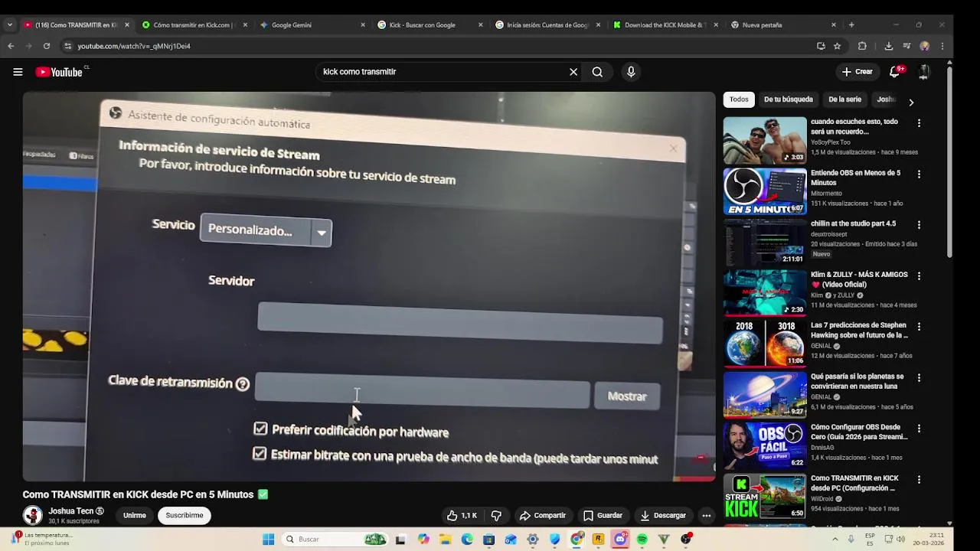Screen dimensions: 980x551
Task: Click Compartir to share the video
Action: click(543, 516)
